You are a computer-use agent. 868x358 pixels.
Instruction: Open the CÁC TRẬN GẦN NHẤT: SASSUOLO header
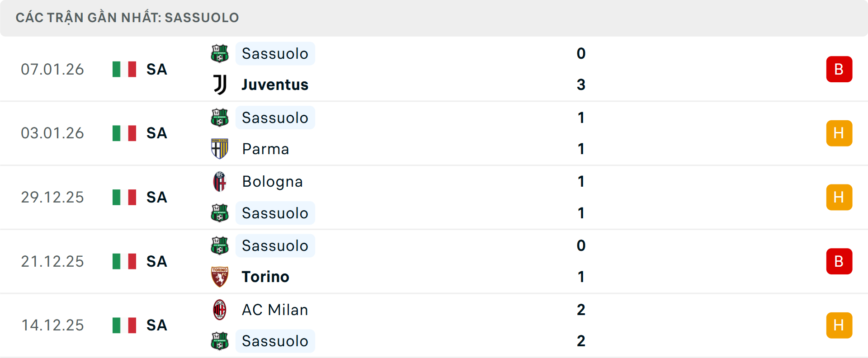click(x=127, y=17)
